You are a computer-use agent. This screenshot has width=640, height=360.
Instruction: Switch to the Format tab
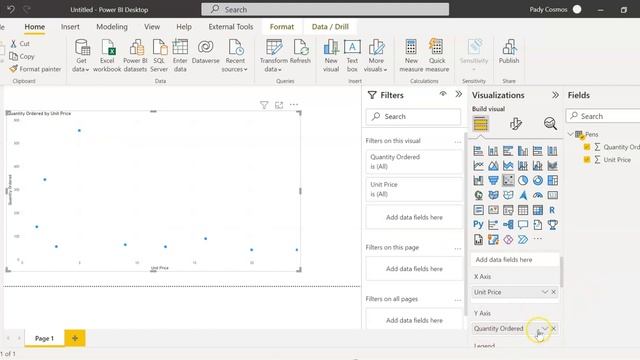coord(282,27)
